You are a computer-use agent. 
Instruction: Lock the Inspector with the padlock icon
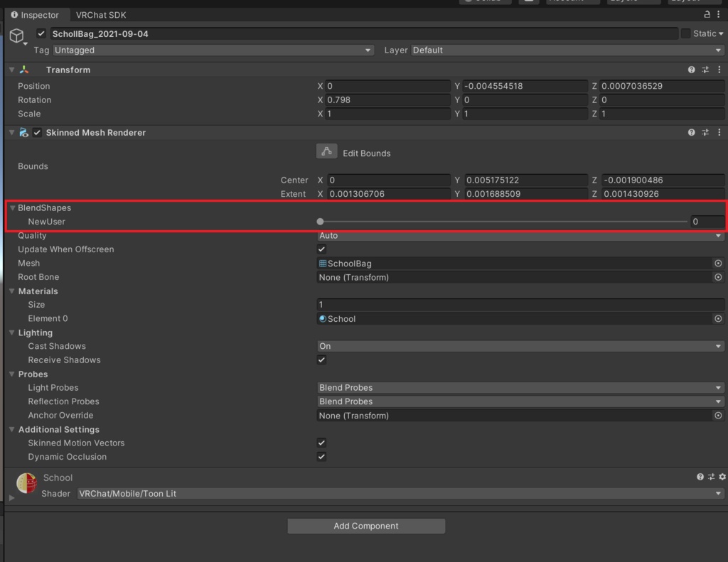point(707,14)
